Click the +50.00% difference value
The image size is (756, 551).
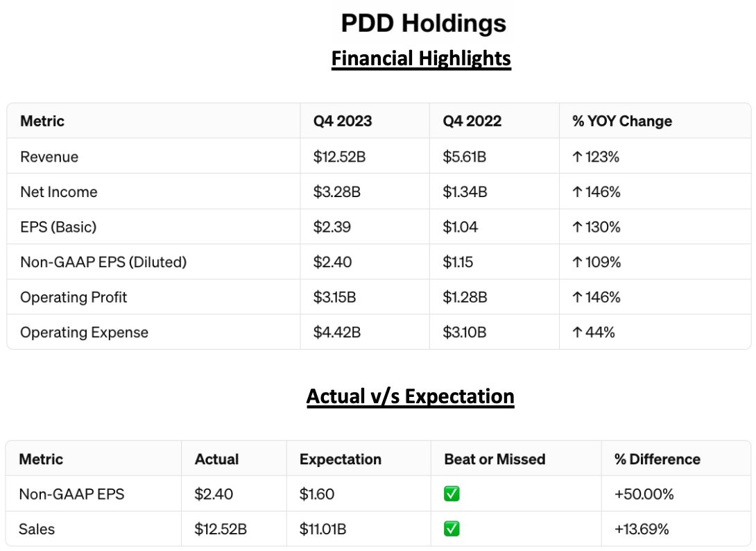point(644,494)
